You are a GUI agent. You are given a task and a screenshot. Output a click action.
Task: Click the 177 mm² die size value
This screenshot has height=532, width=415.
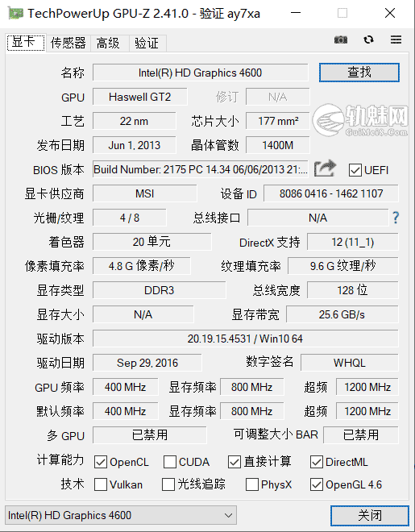click(278, 121)
